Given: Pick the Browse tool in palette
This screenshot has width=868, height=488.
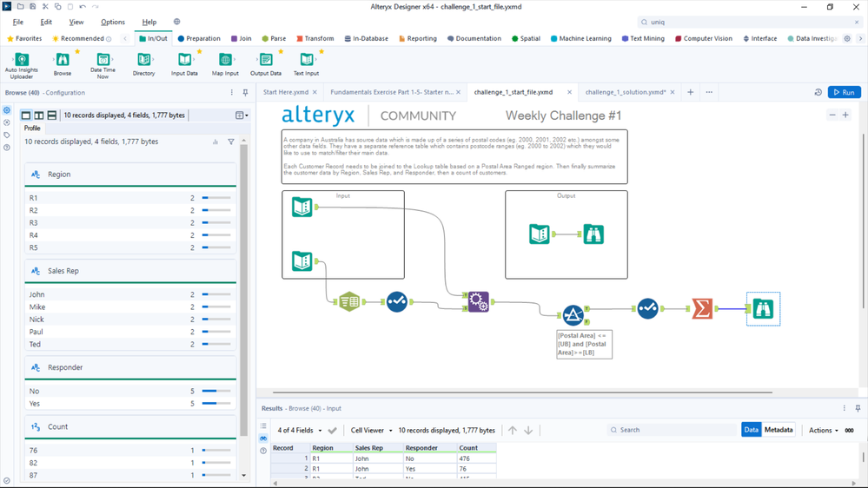Looking at the screenshot, I should coord(63,65).
